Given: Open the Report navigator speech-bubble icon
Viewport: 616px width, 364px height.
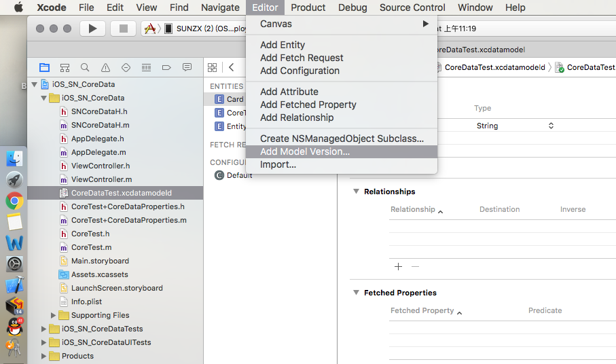Looking at the screenshot, I should coord(187,67).
